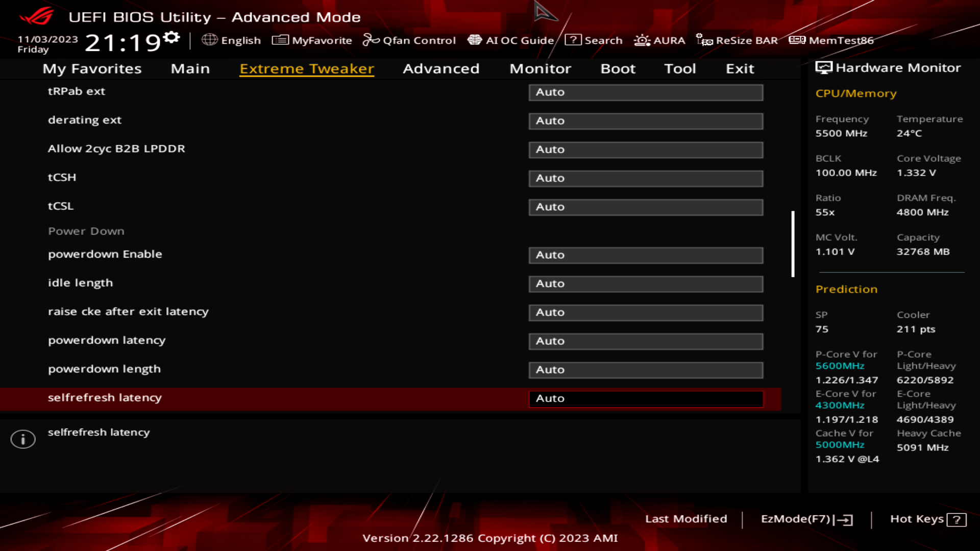980x551 pixels.
Task: Open MyFavorite profiles panel
Action: [x=312, y=40]
